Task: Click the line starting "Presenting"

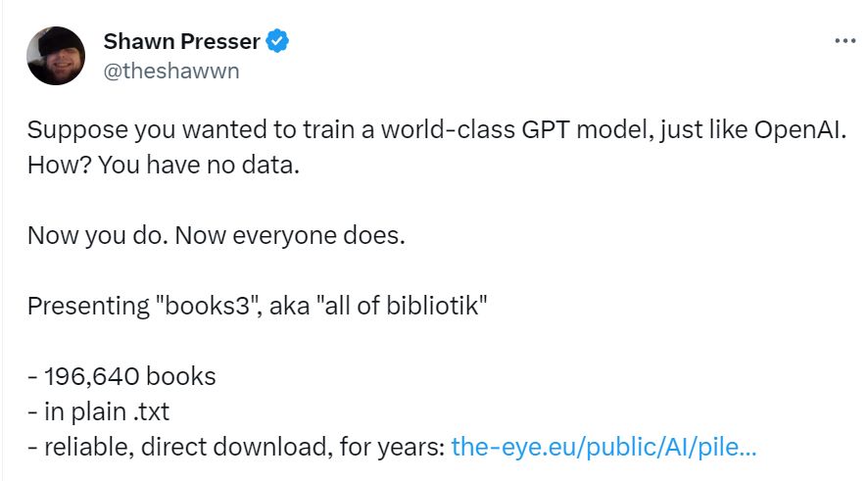Action: (x=258, y=306)
